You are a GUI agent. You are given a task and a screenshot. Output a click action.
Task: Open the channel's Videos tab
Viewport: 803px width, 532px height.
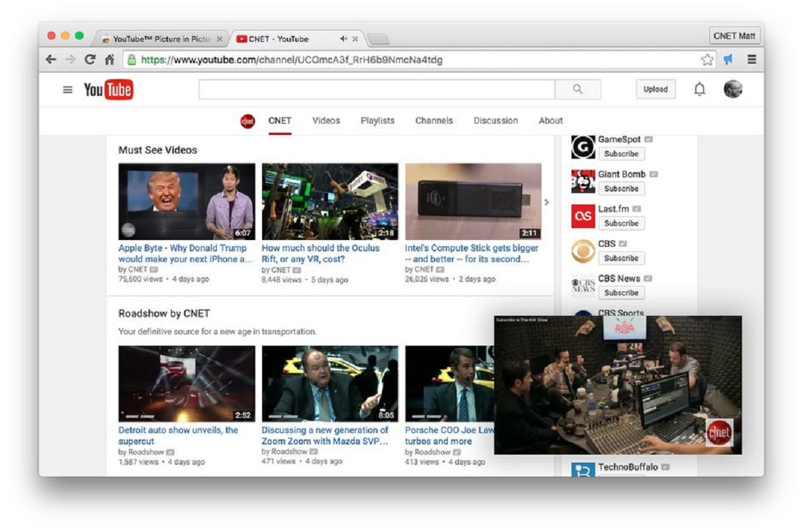[326, 121]
